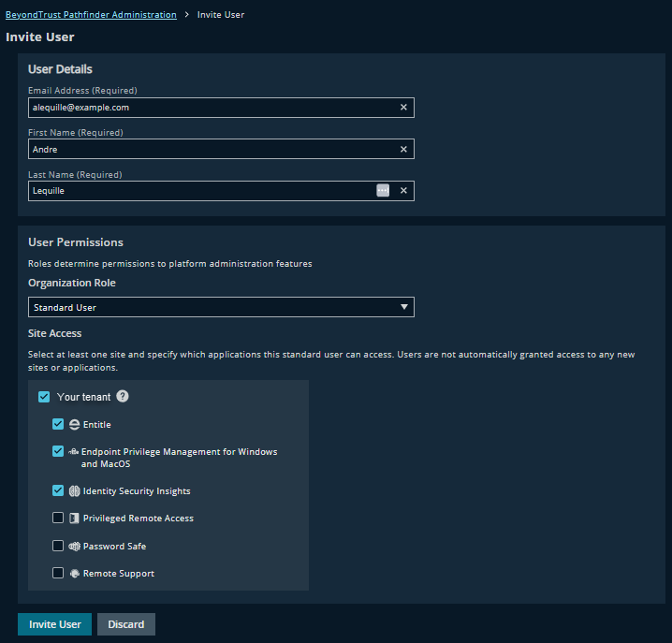672x643 pixels.
Task: Uncheck Identity Security Insights checkbox
Action: (58, 490)
